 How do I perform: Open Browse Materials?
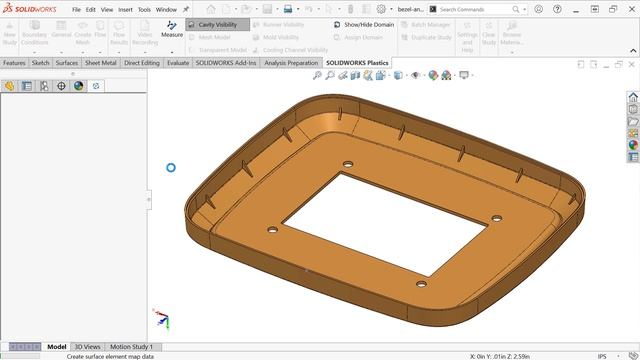click(x=511, y=34)
